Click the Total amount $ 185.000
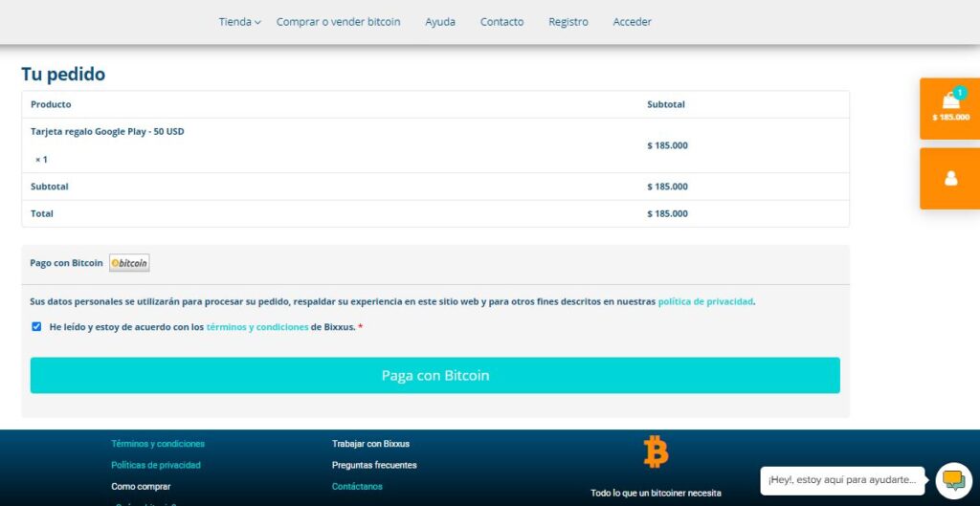The width and height of the screenshot is (980, 506). 667,213
